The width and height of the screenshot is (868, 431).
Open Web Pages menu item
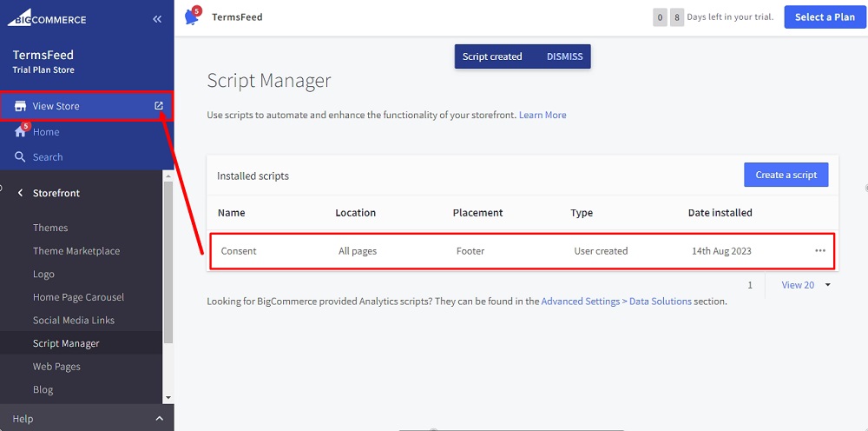pyautogui.click(x=56, y=367)
